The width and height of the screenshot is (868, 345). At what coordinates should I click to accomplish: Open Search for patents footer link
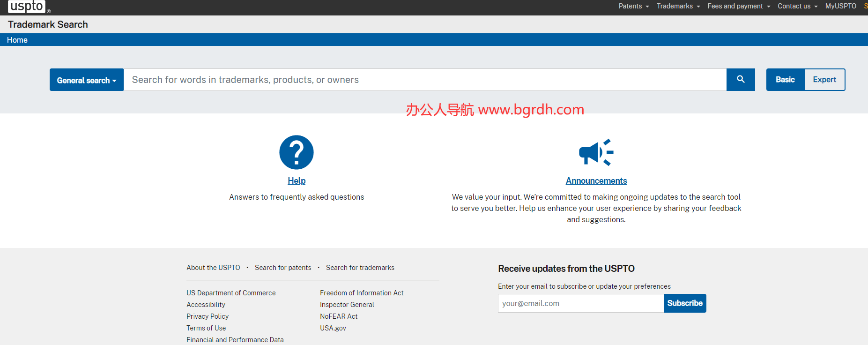(283, 268)
